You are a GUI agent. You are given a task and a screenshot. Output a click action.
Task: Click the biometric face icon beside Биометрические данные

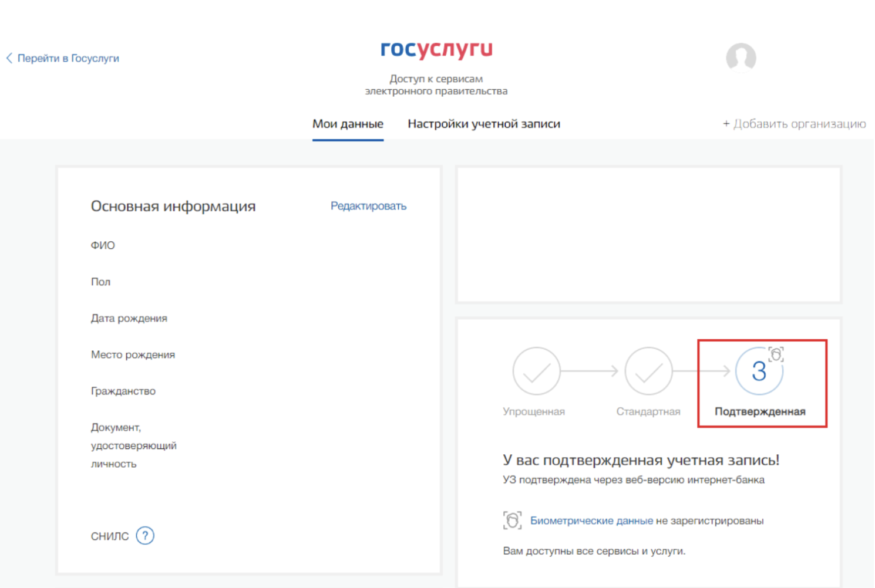tap(512, 521)
